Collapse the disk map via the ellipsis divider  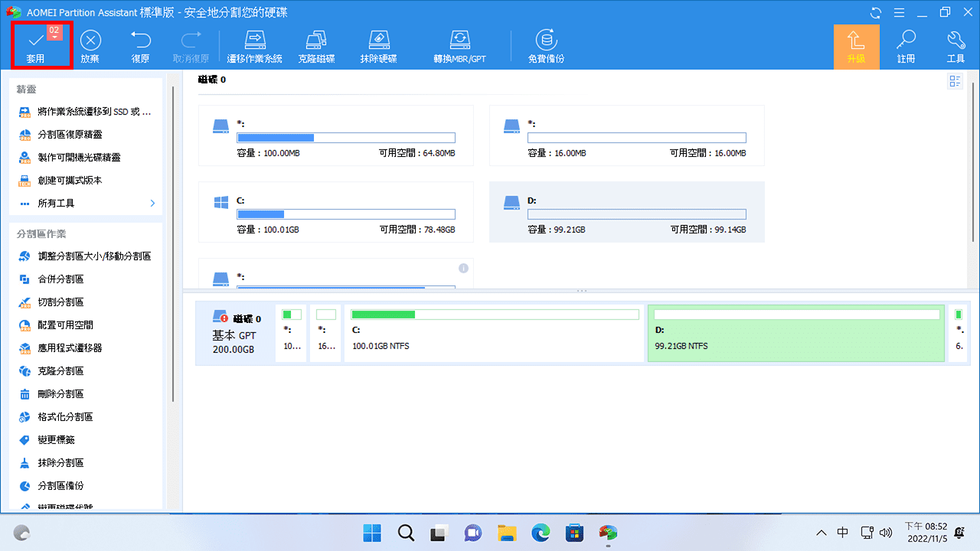tap(581, 291)
